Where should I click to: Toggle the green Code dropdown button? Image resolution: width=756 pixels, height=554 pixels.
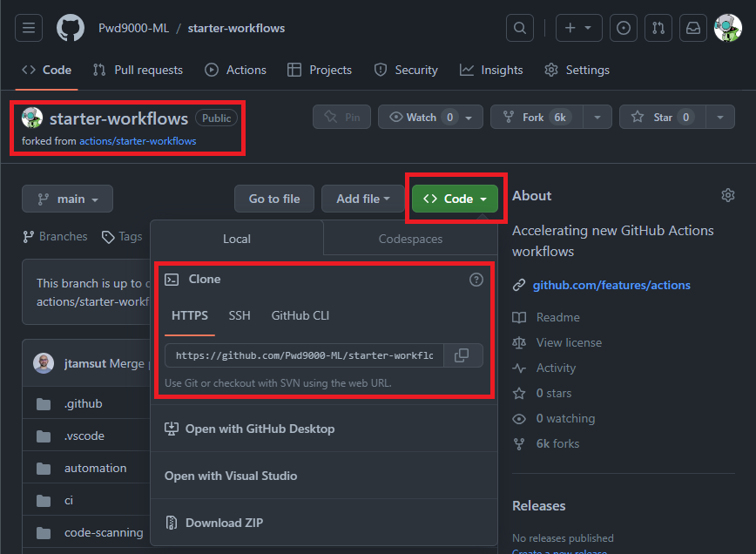point(455,199)
